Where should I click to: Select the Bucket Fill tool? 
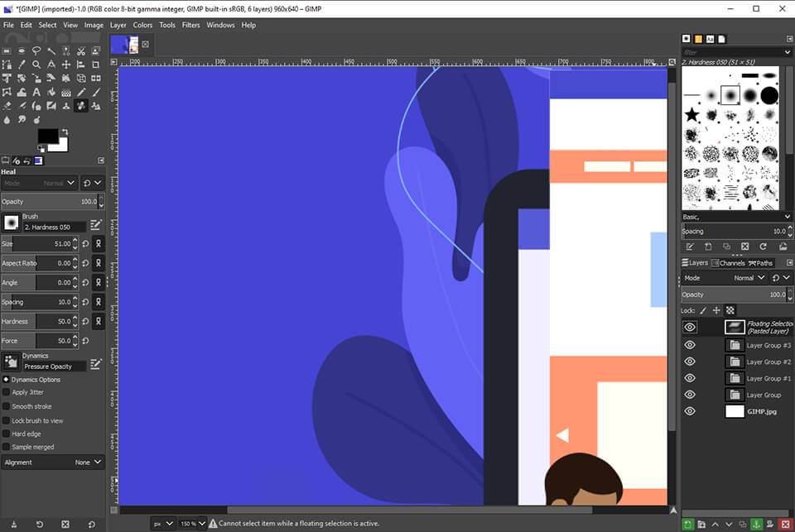point(51,92)
